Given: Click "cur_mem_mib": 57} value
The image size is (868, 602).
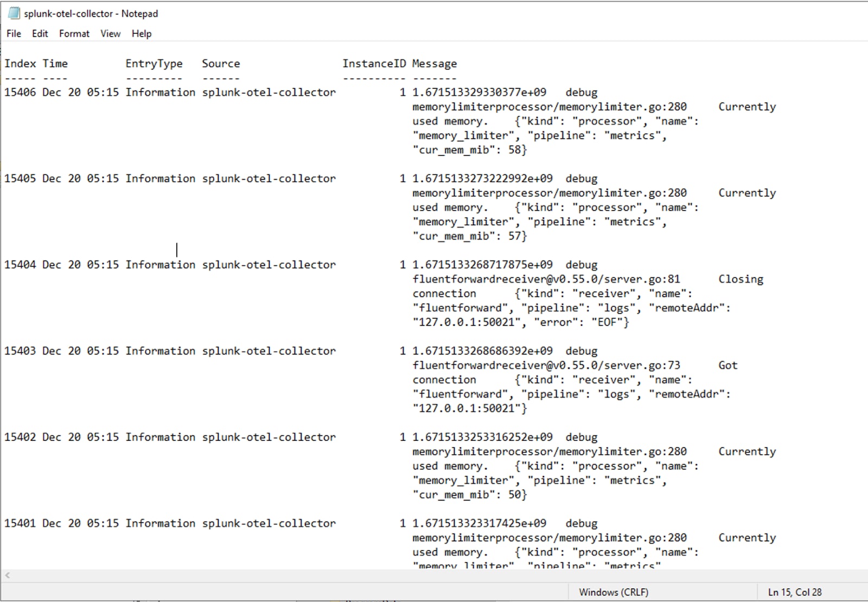Looking at the screenshot, I should pos(470,236).
